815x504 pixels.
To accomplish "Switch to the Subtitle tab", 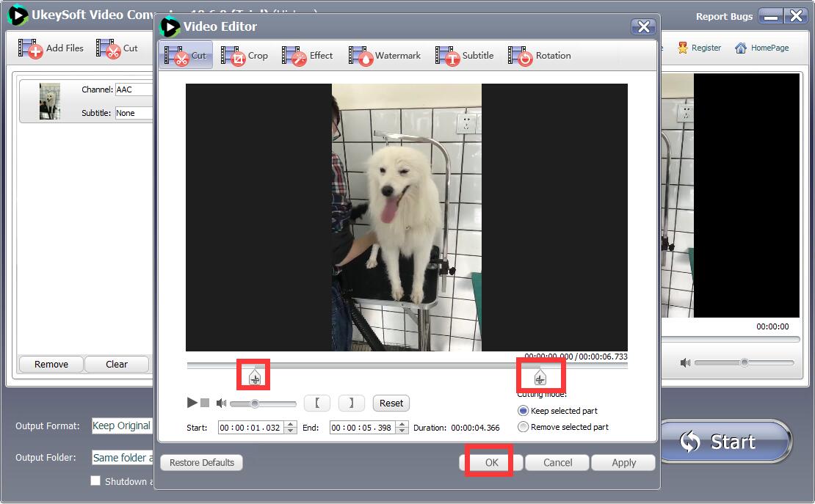I will [464, 56].
